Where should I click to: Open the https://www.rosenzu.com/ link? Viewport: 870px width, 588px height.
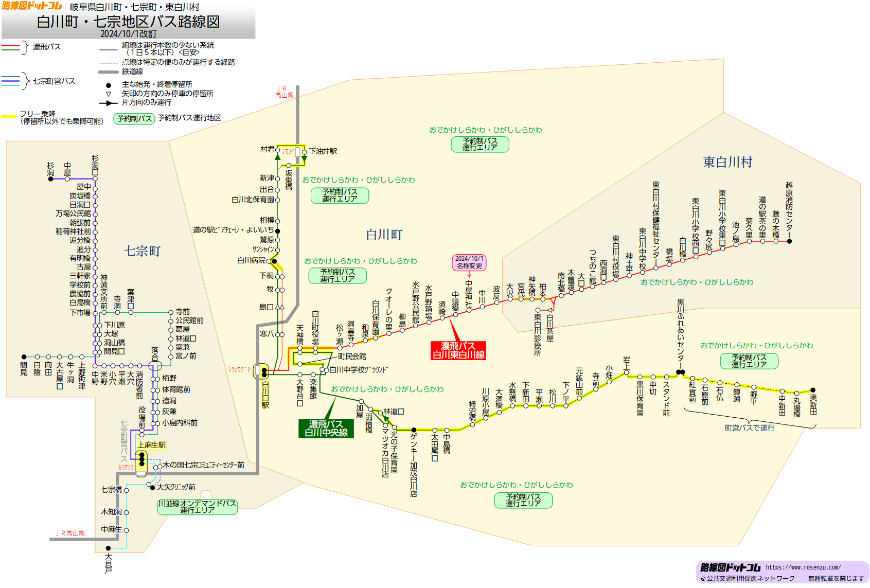[x=803, y=567]
